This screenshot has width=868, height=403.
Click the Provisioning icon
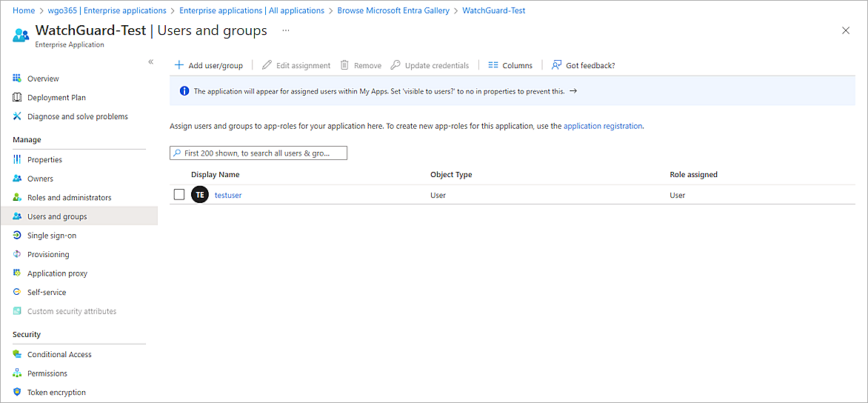pos(16,254)
